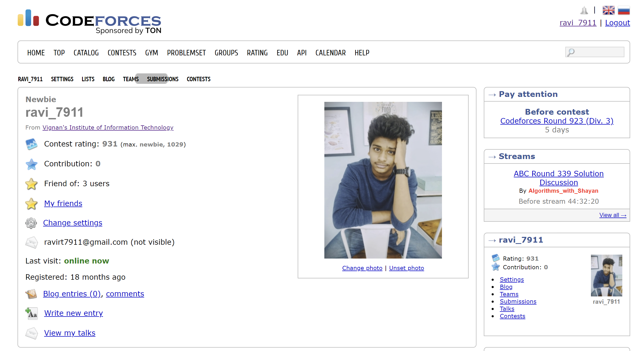Open PROBLEMSET in the main navigation
644x351 pixels.
pyautogui.click(x=186, y=53)
